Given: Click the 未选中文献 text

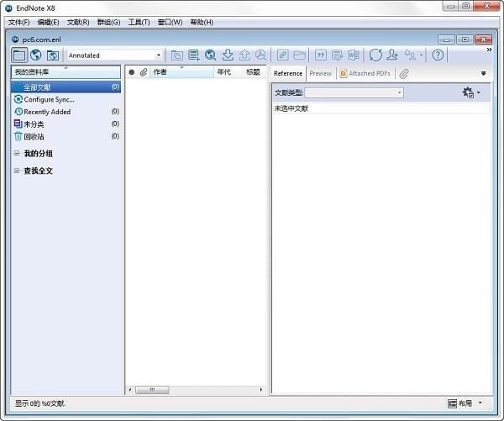Looking at the screenshot, I should (x=291, y=108).
